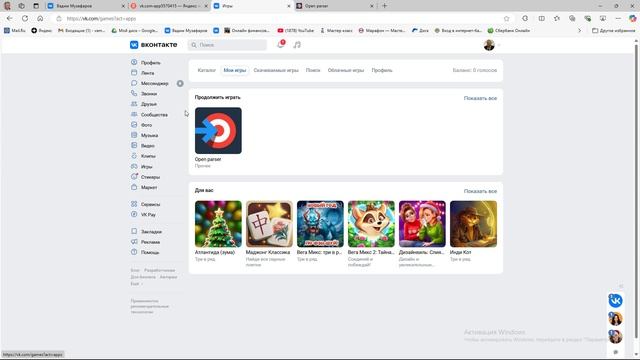The height and width of the screenshot is (360, 640).
Task: Open the YouTube bookmark in the favorites bar
Action: (x=296, y=31)
